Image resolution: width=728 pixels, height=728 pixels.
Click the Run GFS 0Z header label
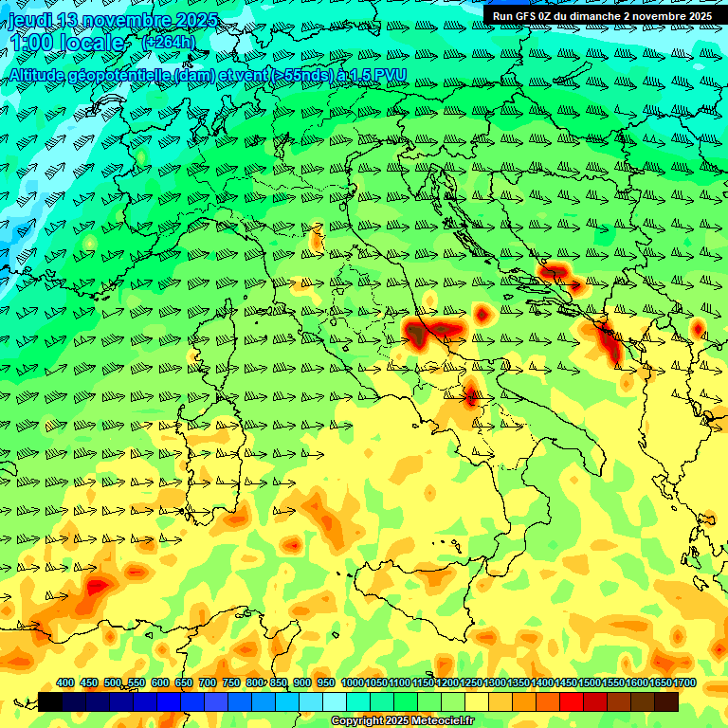pyautogui.click(x=602, y=15)
